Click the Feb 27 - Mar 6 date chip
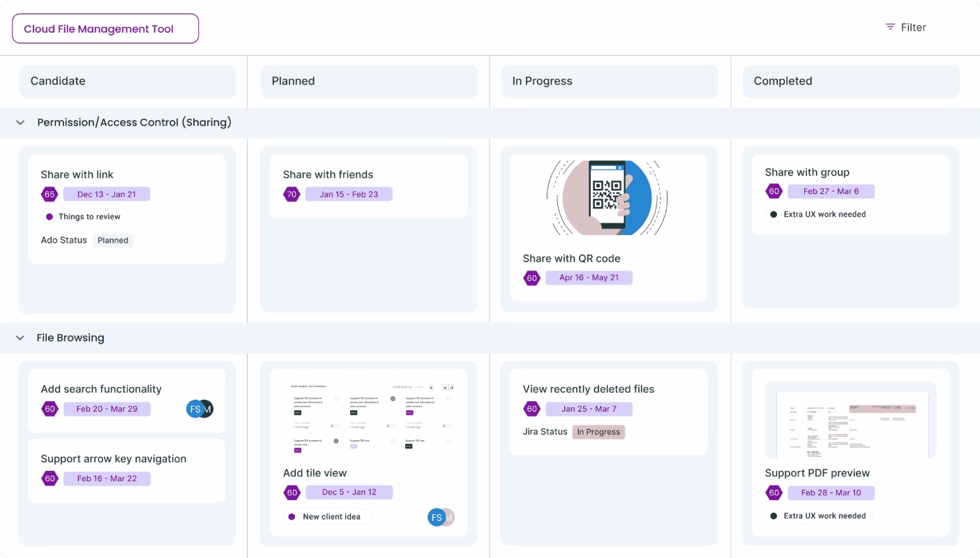The width and height of the screenshot is (980, 558). [x=831, y=191]
